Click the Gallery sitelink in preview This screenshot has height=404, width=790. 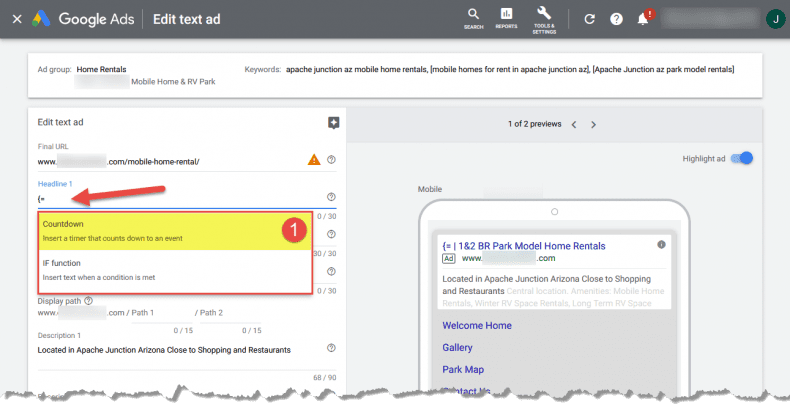(458, 348)
